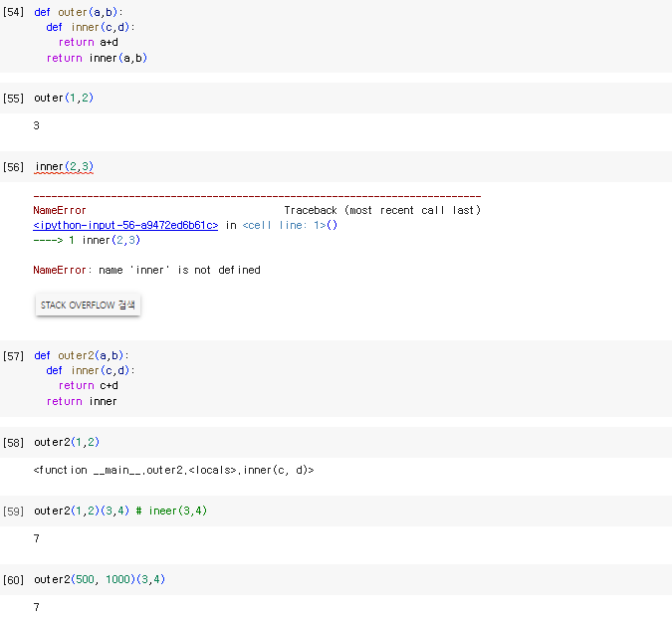The image size is (672, 618).
Task: Click the '<function __main__.outer2.<locals>.inner' output
Action: point(173,471)
